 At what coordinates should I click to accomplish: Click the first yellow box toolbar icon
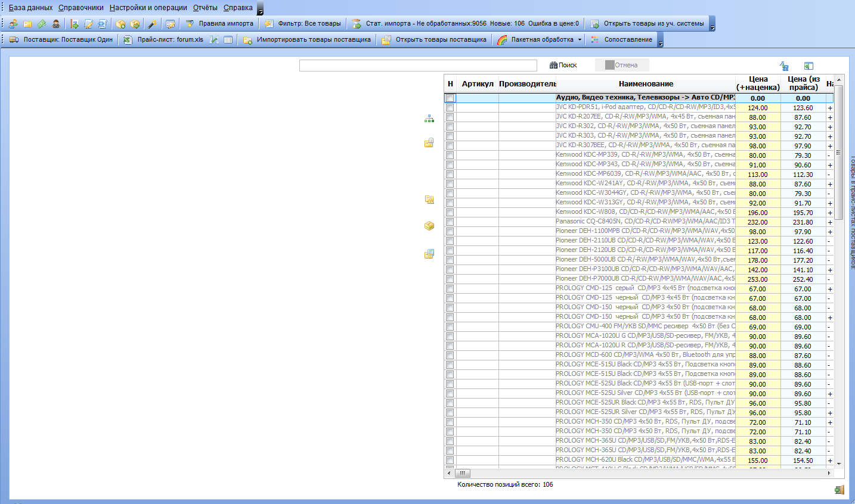[x=120, y=24]
